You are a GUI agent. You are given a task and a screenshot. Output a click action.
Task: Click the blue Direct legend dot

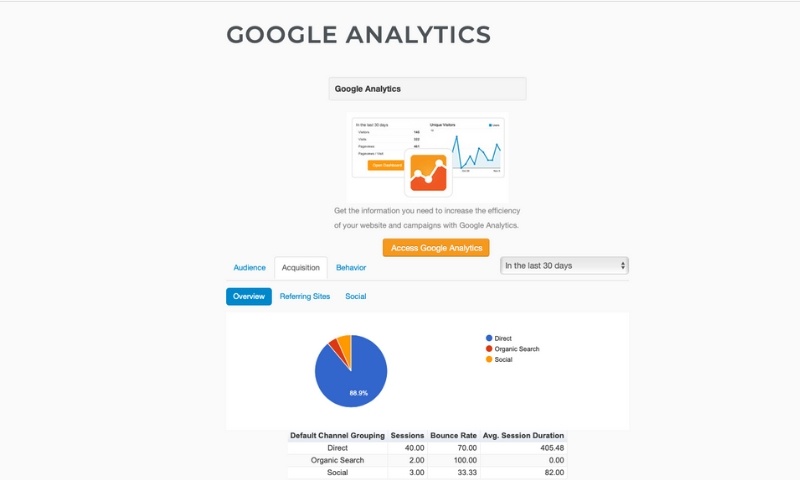click(x=489, y=338)
